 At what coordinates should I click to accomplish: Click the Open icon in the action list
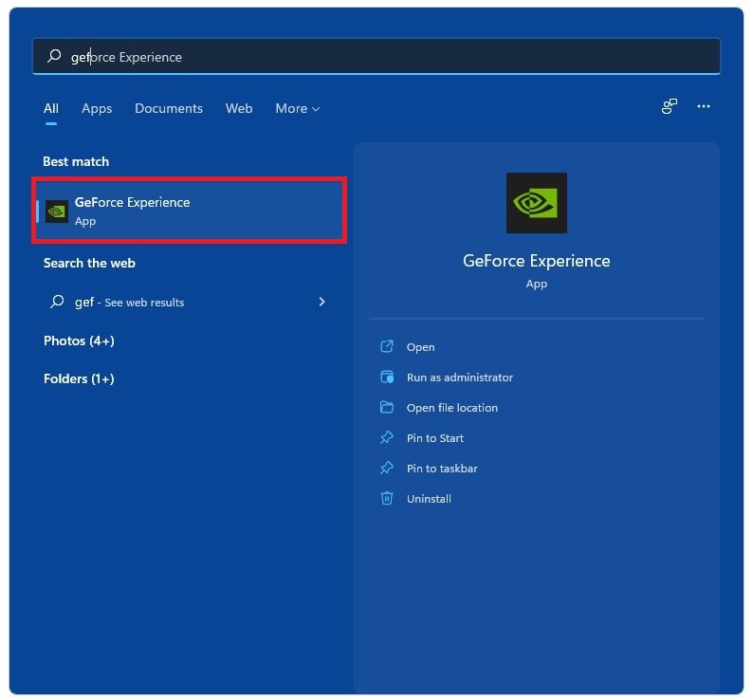[x=386, y=347]
